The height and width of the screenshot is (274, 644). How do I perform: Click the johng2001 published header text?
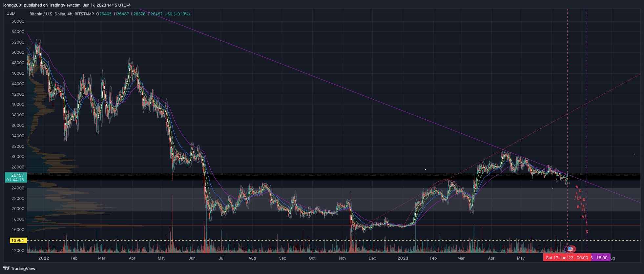(x=67, y=5)
